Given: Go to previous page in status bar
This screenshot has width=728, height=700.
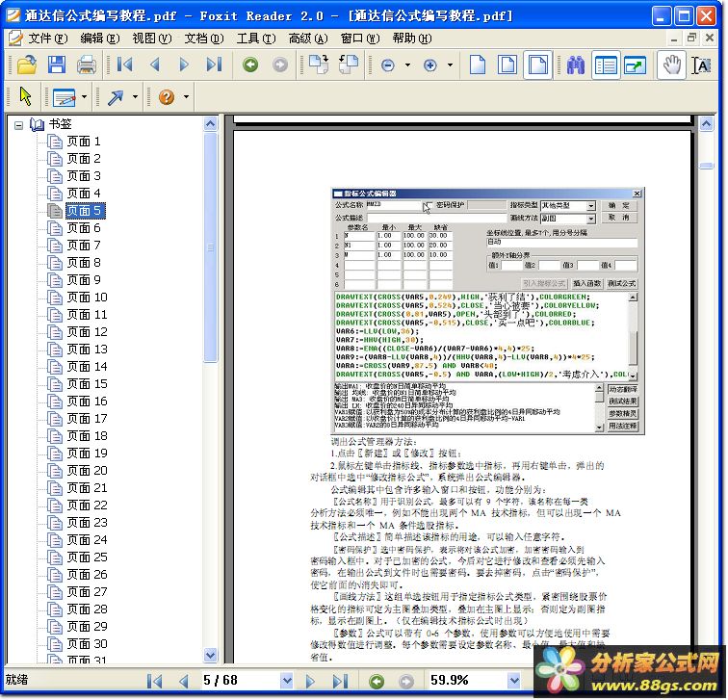Looking at the screenshot, I should pos(184,682).
